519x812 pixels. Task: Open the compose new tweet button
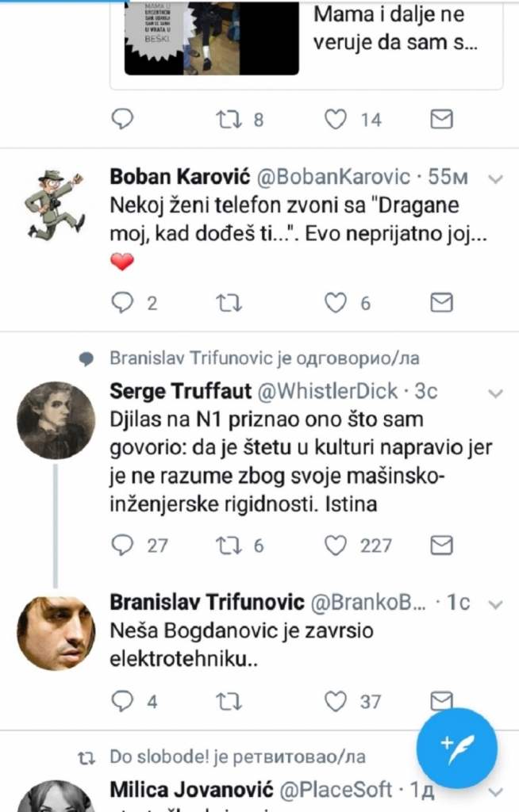[456, 749]
